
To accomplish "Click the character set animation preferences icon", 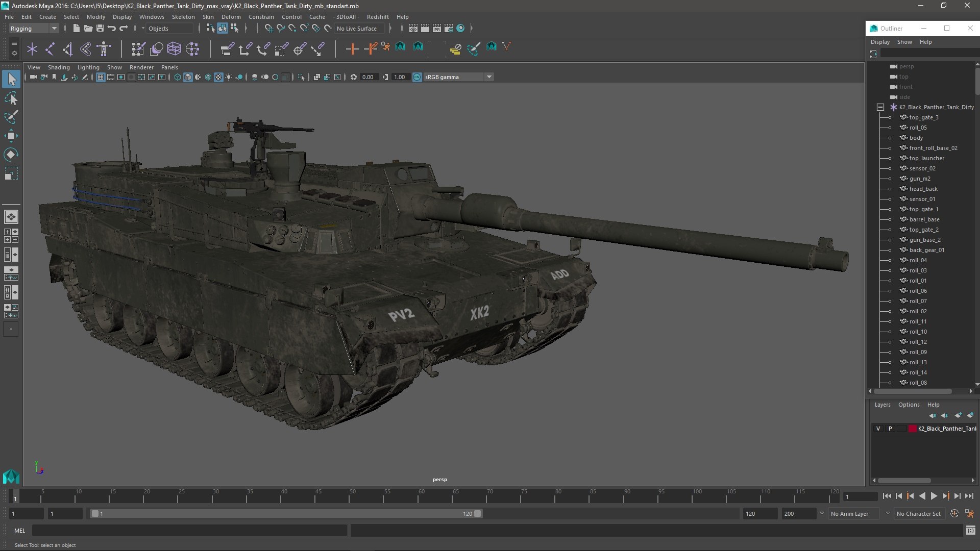I will coord(969,514).
